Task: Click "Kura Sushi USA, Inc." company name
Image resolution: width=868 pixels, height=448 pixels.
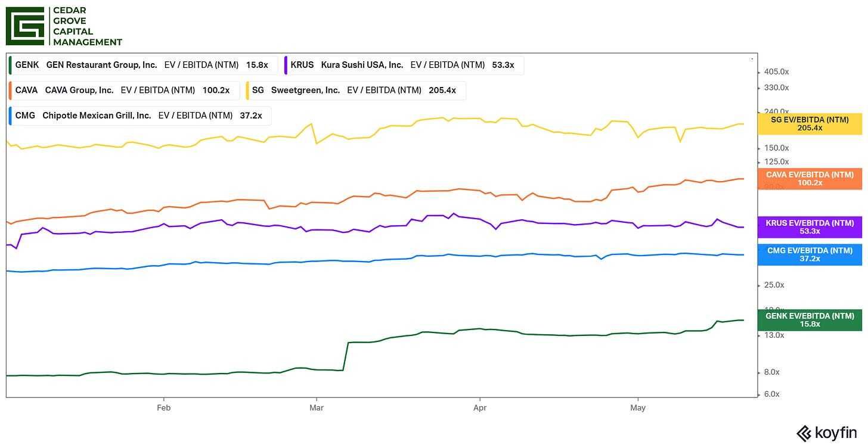Action: point(362,65)
